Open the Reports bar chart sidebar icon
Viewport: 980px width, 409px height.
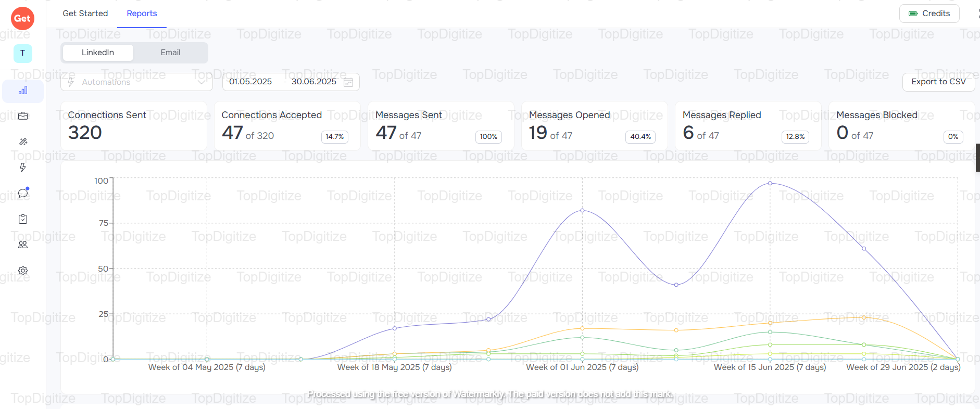pyautogui.click(x=23, y=91)
